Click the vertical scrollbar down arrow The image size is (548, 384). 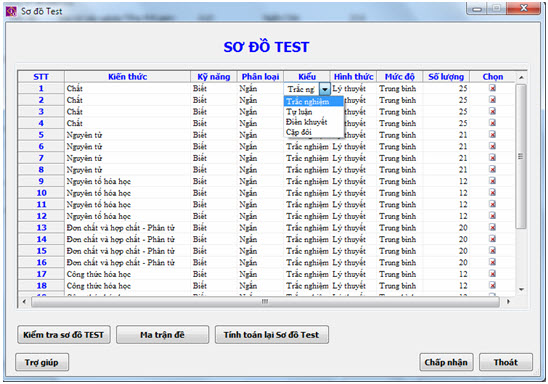(521, 289)
